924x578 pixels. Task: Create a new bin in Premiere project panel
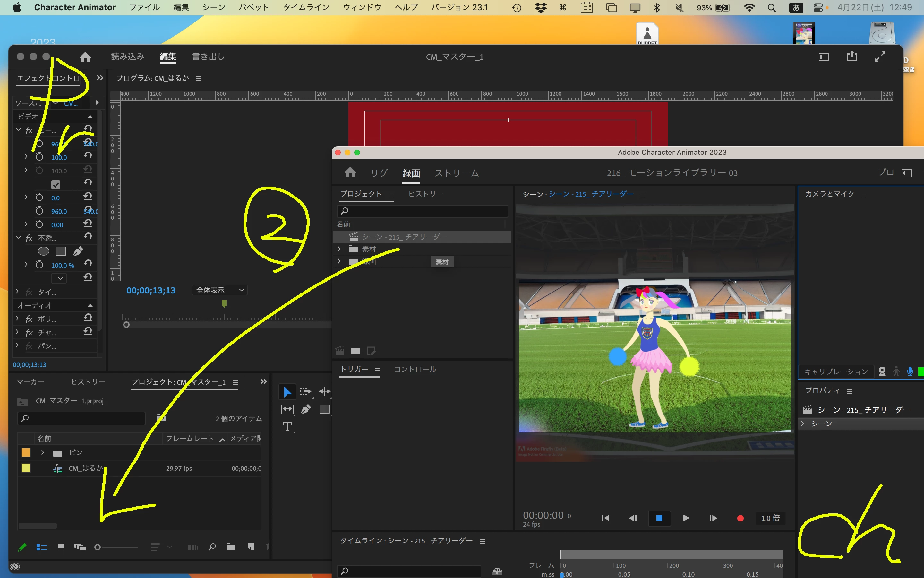[x=231, y=547]
